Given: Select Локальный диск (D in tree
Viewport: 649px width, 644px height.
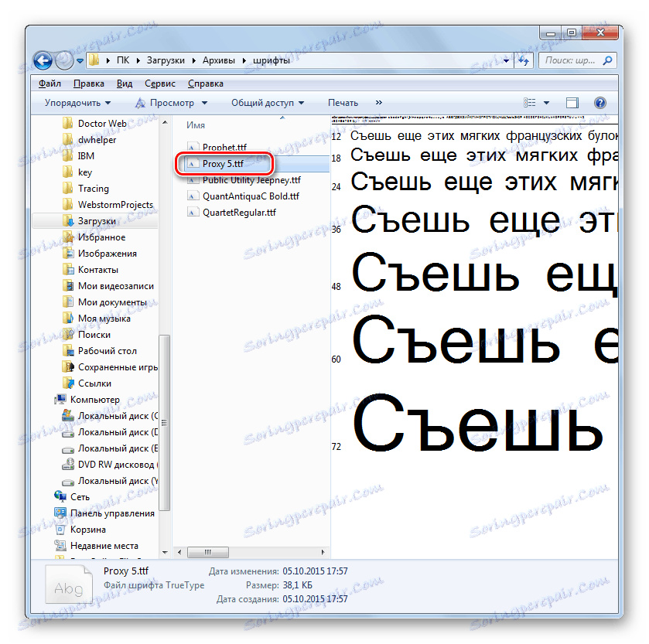Looking at the screenshot, I should (x=118, y=432).
